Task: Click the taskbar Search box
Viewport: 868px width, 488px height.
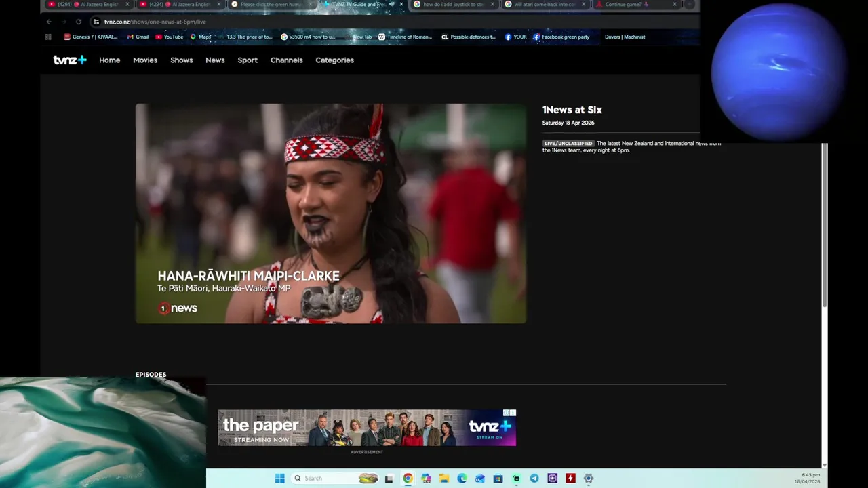Action: pos(335,479)
